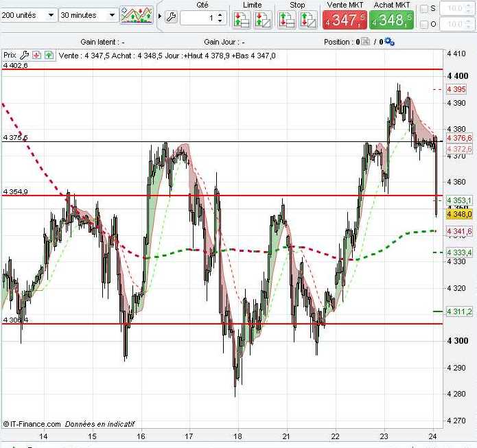This screenshot has height=448, width=477.
Task: Open position settings gears icon
Action: (389, 42)
